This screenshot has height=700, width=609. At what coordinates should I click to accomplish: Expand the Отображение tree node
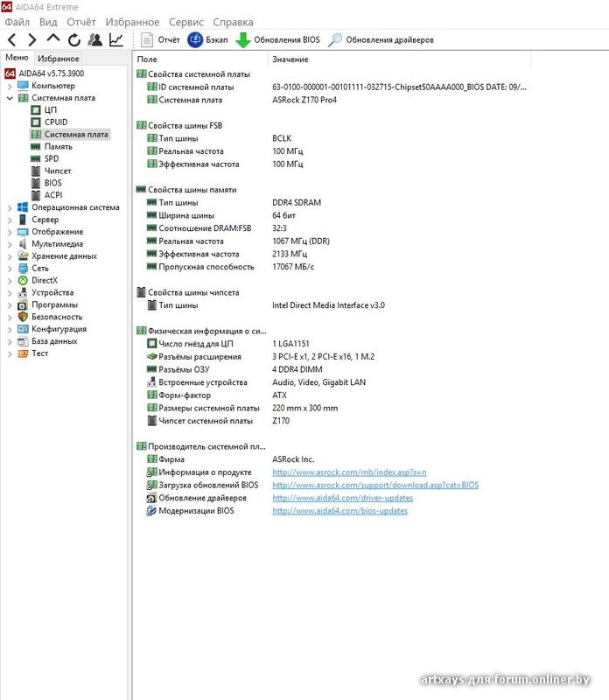[x=10, y=232]
